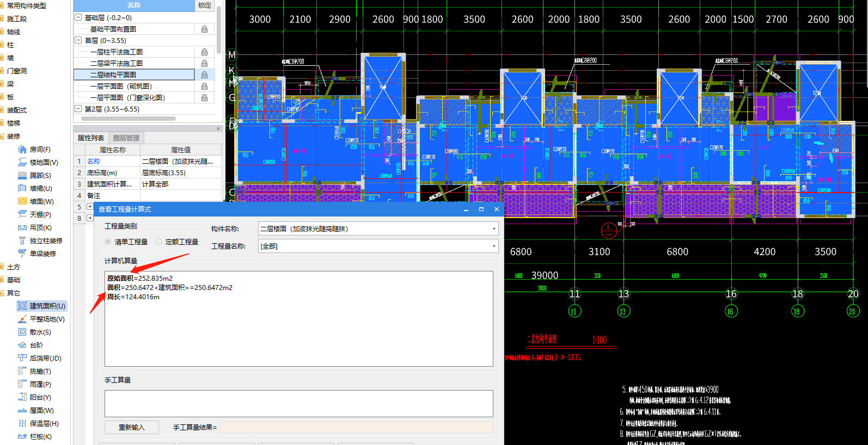Select the 天棚(P) ceiling icon
The image size is (868, 445).
coord(22,214)
